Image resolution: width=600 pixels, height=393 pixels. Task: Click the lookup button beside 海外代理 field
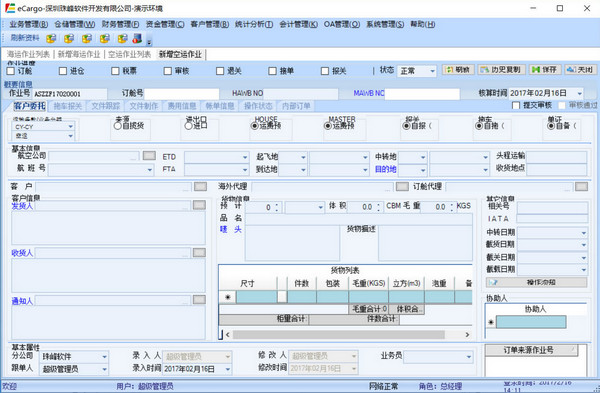(402, 186)
